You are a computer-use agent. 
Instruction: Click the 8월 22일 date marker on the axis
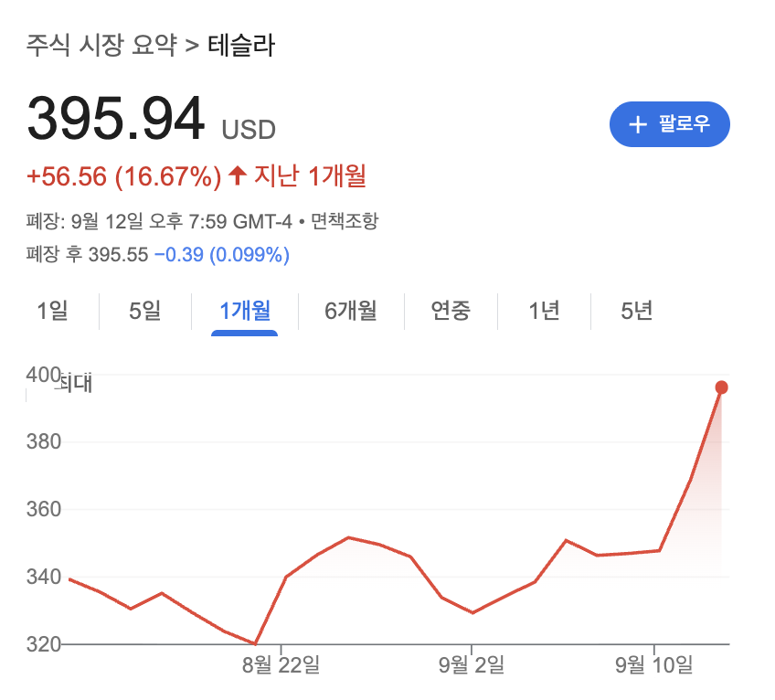coord(281,666)
